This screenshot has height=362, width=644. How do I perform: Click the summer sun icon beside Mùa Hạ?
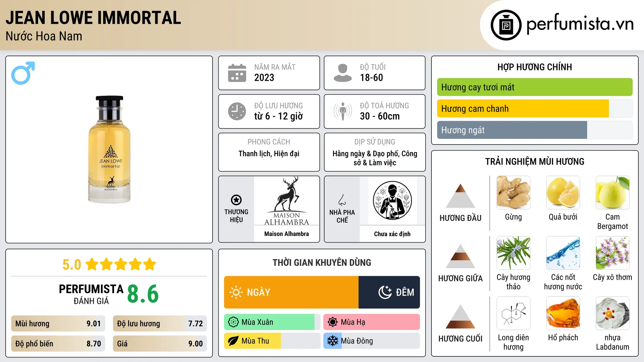(333, 322)
